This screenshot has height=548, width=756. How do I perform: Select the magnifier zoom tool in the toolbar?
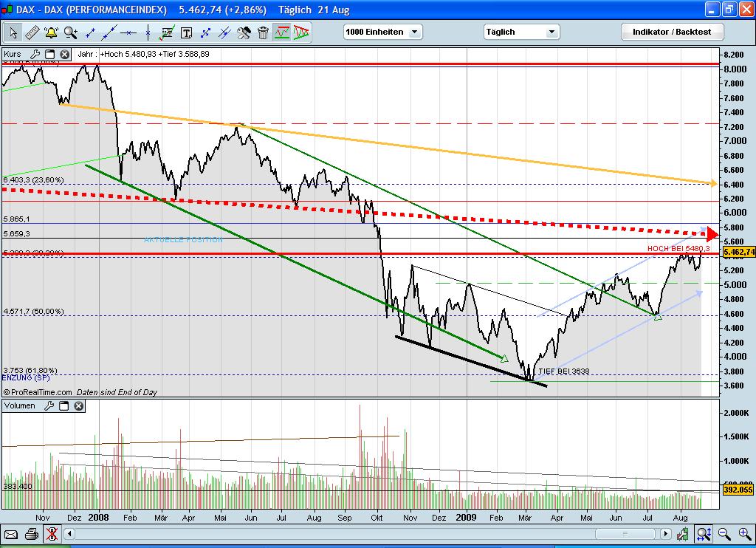pos(70,32)
